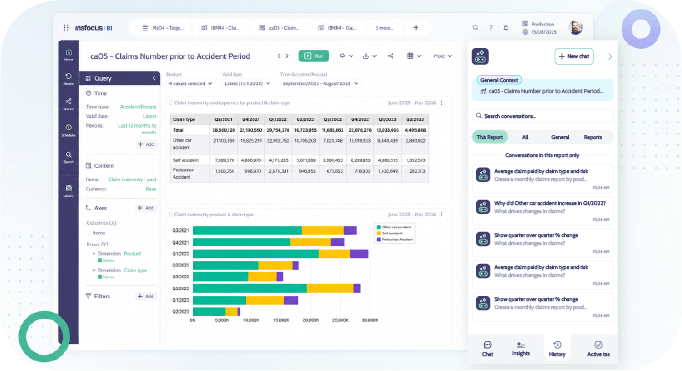
Task: Select the Reports conversations filter
Action: [x=592, y=137]
